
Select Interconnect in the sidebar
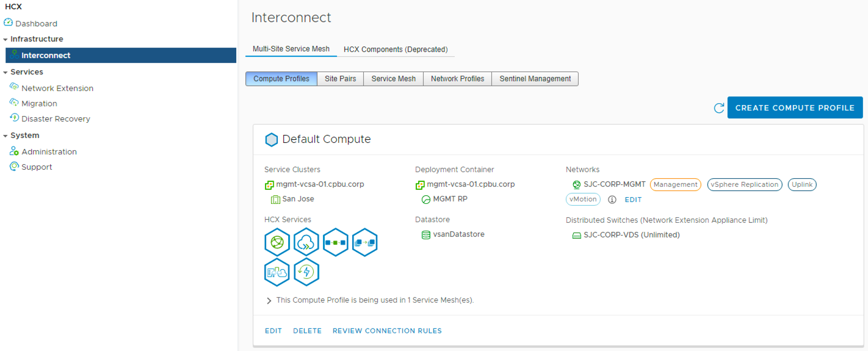tap(121, 55)
